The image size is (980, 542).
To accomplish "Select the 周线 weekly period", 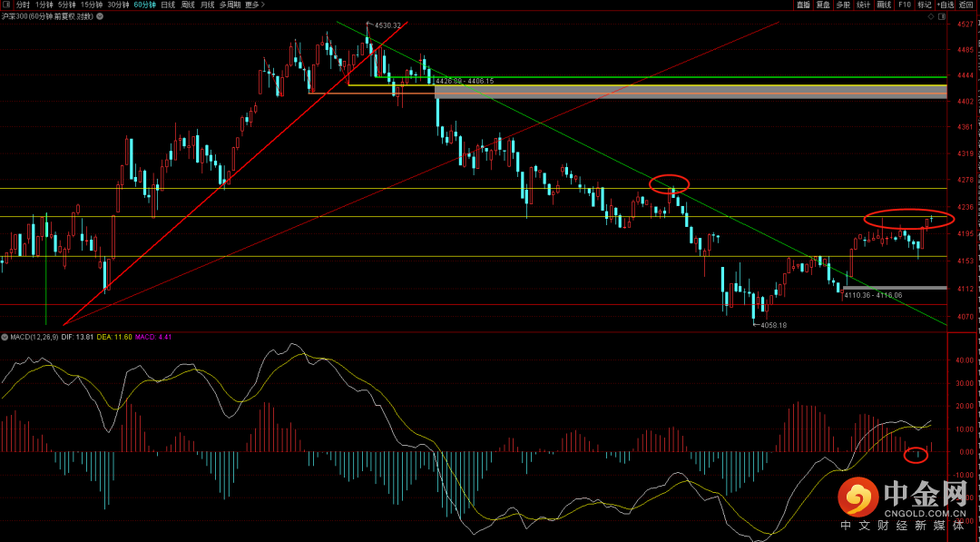I will point(188,5).
